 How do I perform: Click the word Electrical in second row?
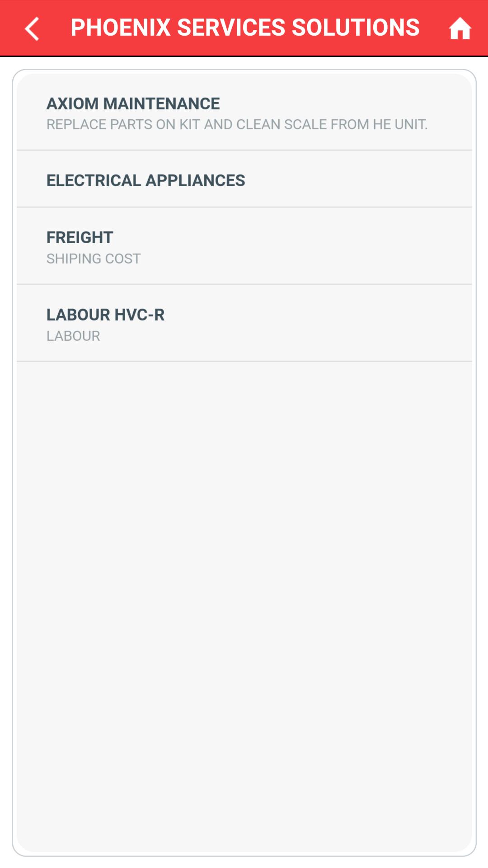(x=94, y=180)
